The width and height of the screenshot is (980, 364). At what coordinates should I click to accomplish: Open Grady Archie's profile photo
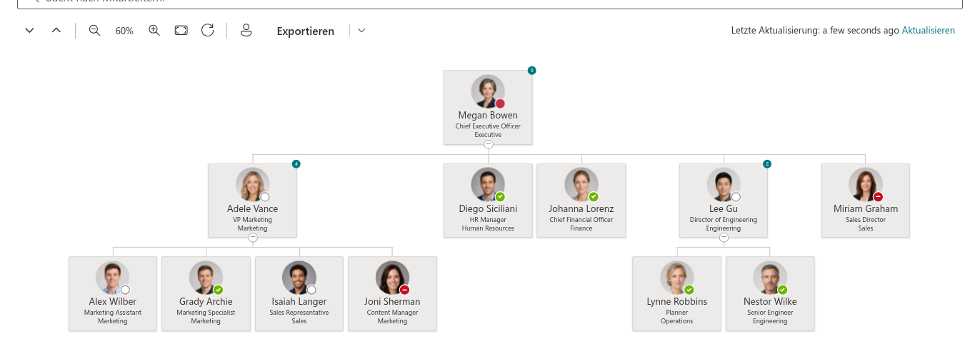206,278
